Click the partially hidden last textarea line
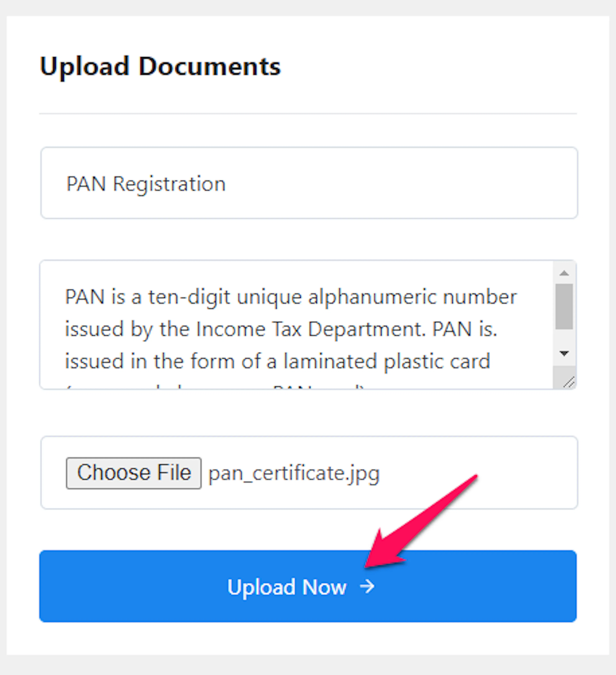Screen dimensions: 616x675 214,386
